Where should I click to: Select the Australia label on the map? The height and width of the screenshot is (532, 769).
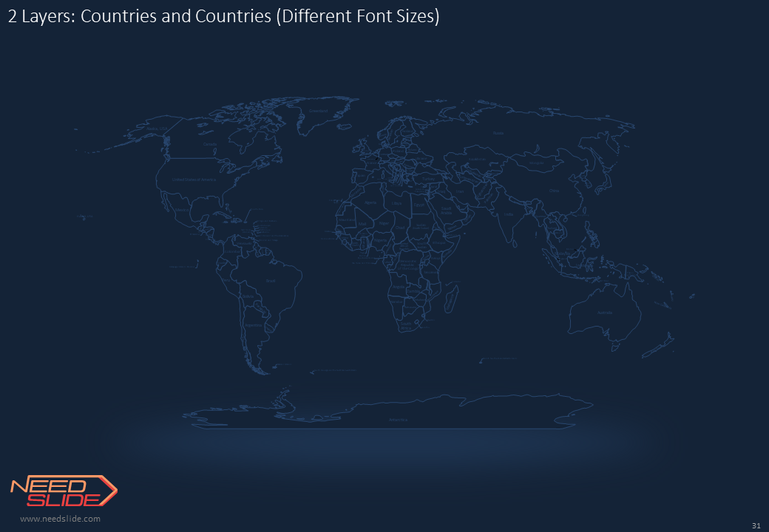[x=605, y=313]
